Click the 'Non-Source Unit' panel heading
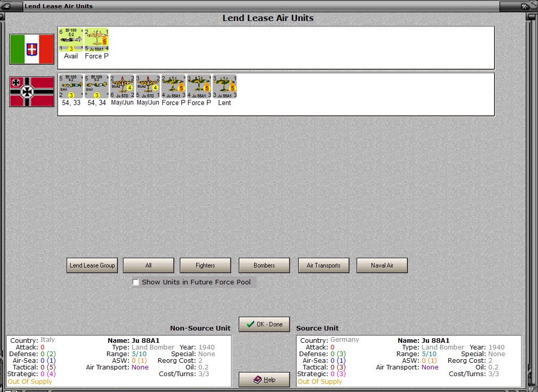This screenshot has width=538, height=392. [200, 328]
